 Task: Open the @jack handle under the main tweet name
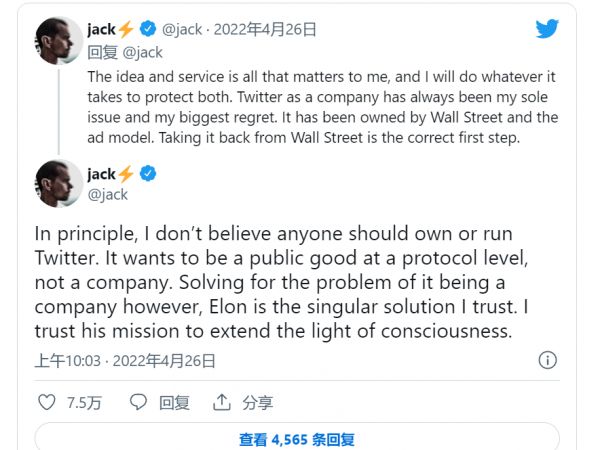tap(108, 194)
